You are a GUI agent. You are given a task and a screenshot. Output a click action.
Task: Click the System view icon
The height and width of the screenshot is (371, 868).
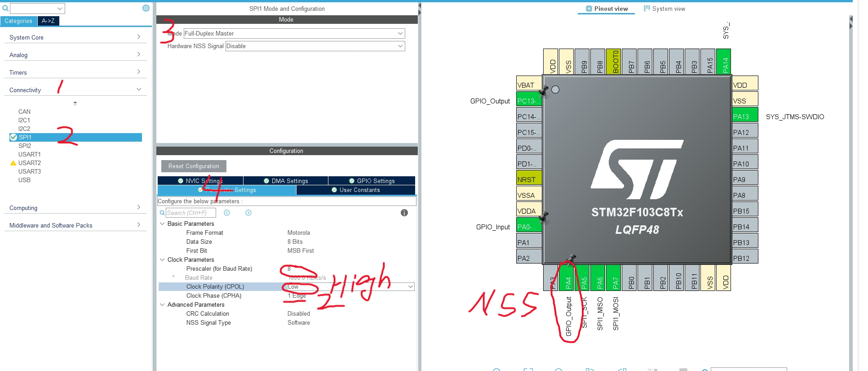pos(647,9)
